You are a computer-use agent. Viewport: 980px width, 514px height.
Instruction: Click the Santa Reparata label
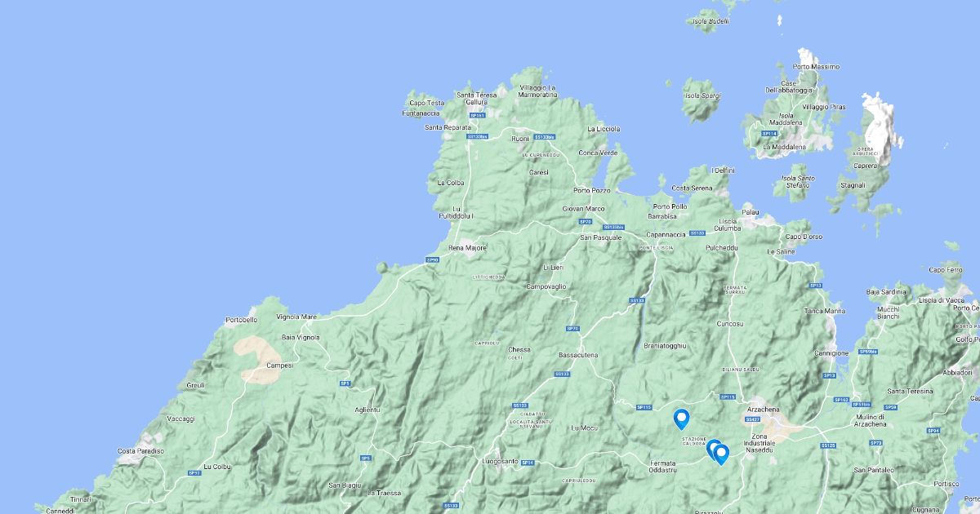(448, 128)
